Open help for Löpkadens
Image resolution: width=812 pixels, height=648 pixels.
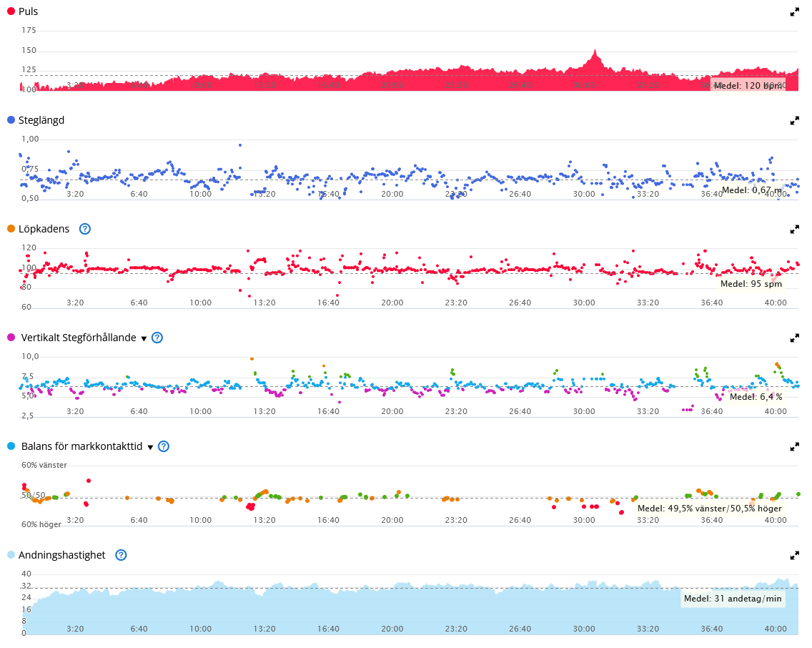85,229
